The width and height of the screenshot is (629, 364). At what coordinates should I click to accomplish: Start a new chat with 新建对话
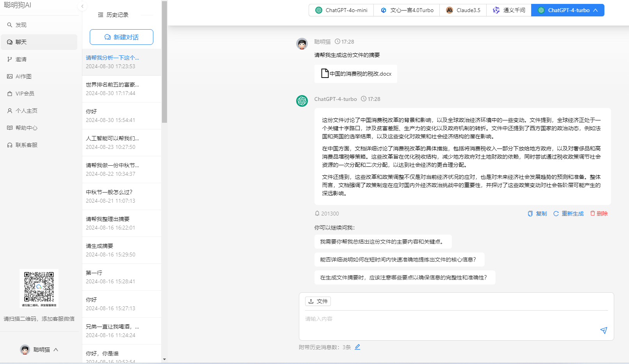(121, 37)
